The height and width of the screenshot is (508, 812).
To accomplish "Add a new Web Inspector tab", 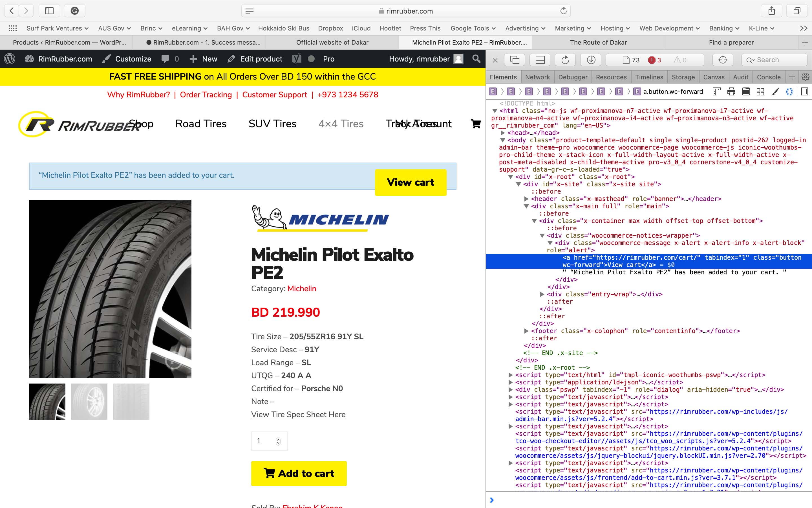I will point(792,77).
